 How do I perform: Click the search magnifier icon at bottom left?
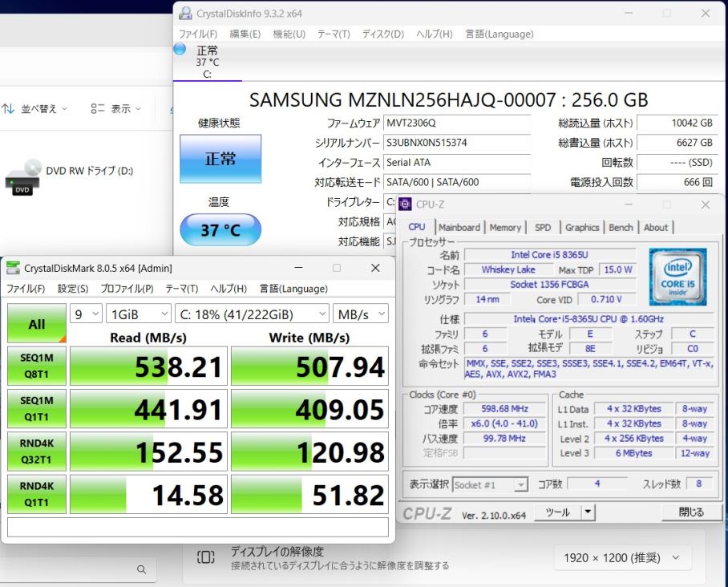(x=142, y=569)
